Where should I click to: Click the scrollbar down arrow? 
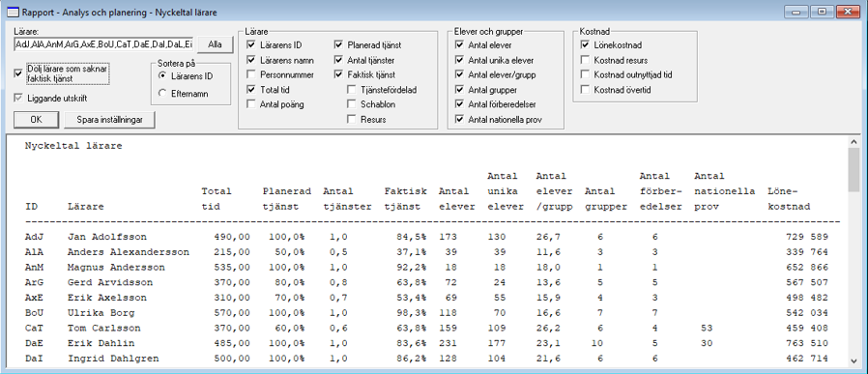(x=854, y=360)
